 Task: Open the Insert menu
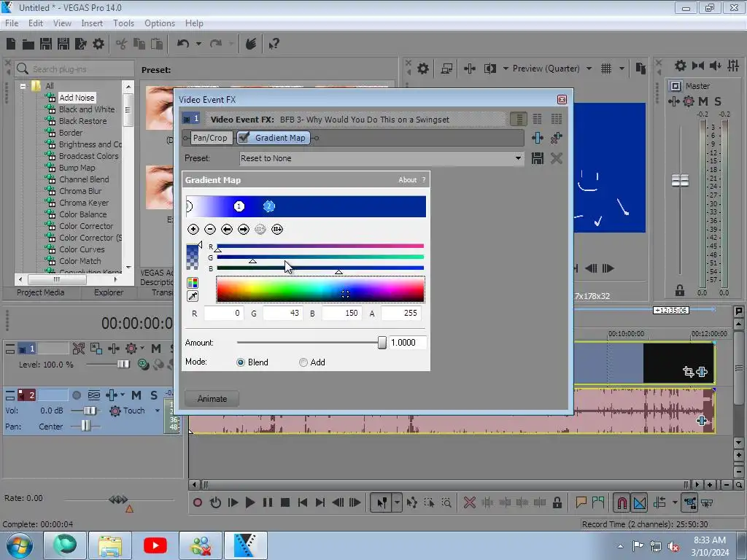[x=92, y=23]
